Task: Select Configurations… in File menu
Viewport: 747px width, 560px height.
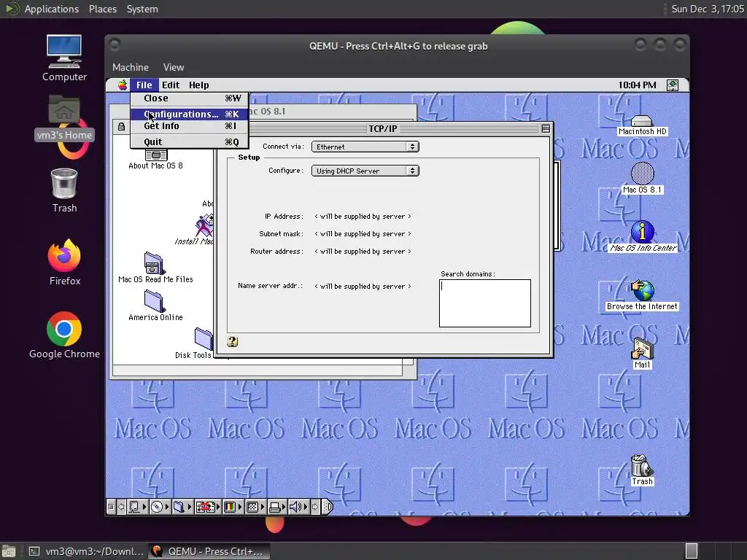Action: (x=190, y=114)
